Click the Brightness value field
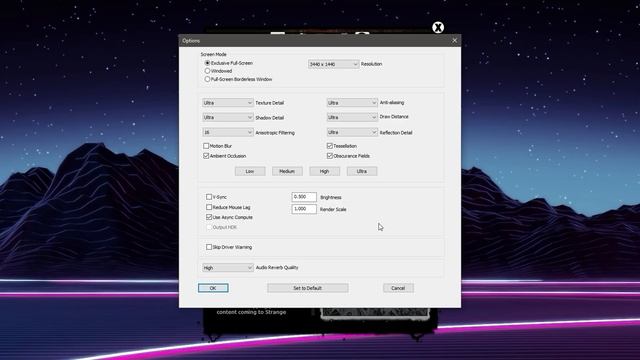640x360 pixels. tap(304, 197)
